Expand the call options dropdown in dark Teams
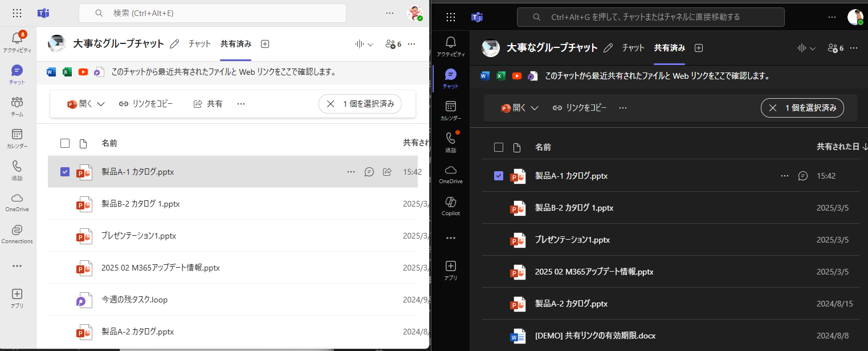The width and height of the screenshot is (868, 351). (813, 48)
